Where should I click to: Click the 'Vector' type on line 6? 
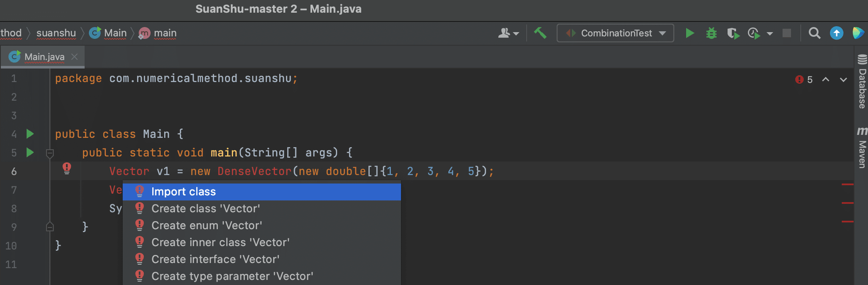point(129,171)
